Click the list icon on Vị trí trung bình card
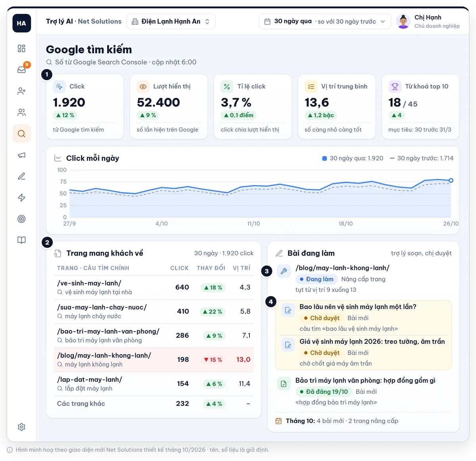The width and height of the screenshot is (476, 461). (x=311, y=86)
